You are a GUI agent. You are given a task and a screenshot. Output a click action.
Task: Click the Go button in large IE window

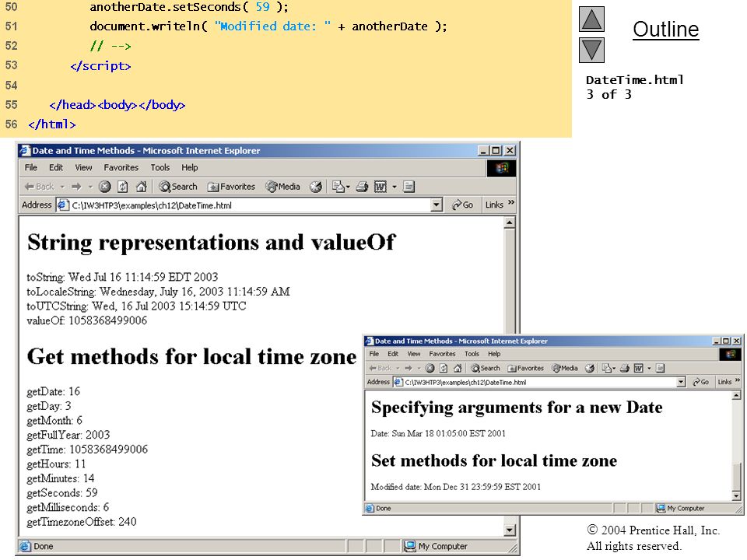pyautogui.click(x=462, y=205)
